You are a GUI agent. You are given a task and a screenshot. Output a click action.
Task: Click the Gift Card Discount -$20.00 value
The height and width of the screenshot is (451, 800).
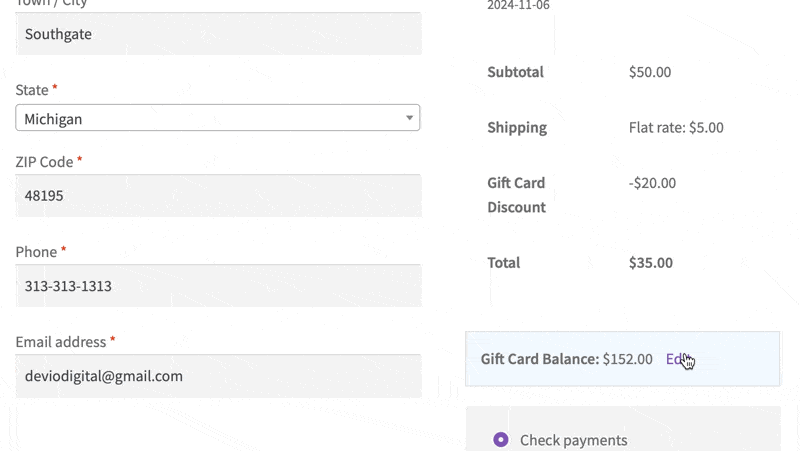652,183
